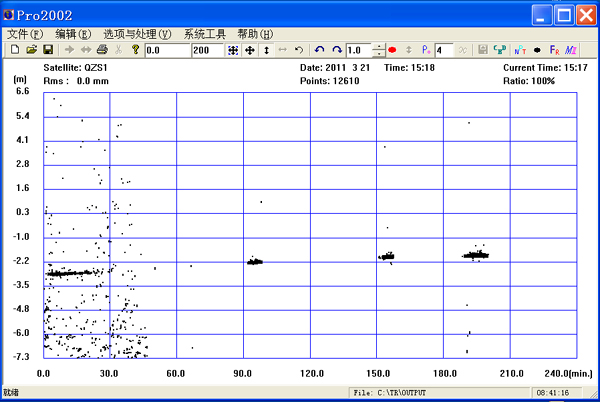Click the Points: 12610 text
Image resolution: width=600 pixels, height=402 pixels.
(329, 81)
